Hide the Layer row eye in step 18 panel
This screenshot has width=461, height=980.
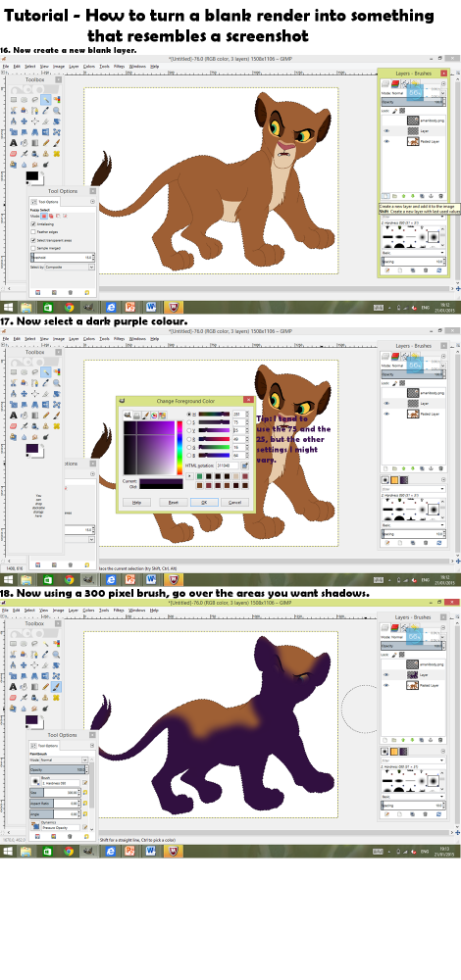point(385,675)
